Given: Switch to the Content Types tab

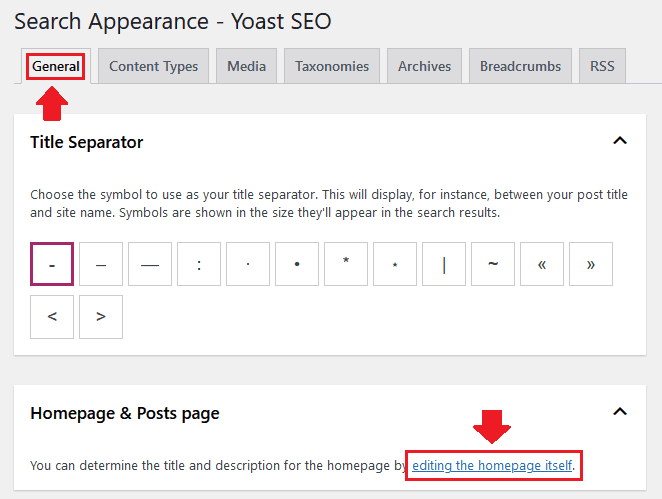Looking at the screenshot, I should click(x=153, y=66).
